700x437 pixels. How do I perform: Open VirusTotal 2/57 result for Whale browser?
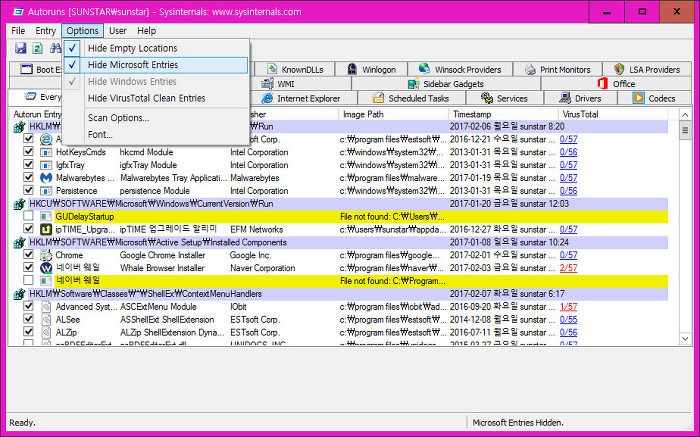[568, 268]
